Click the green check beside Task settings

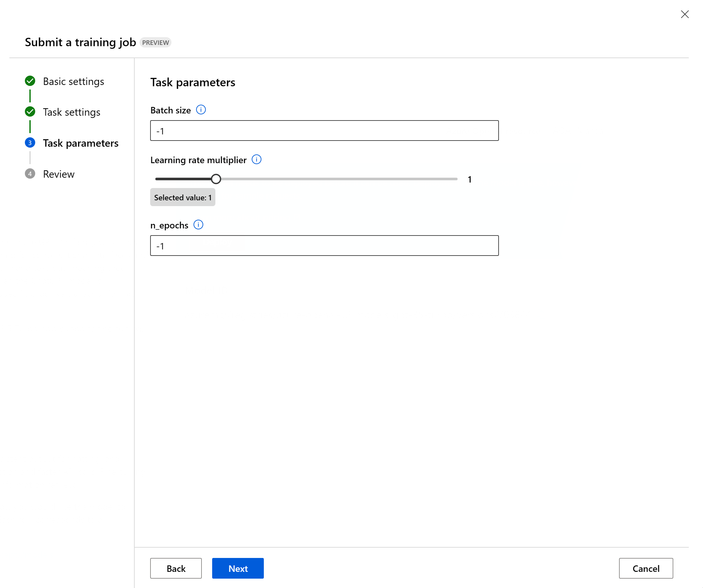[30, 112]
